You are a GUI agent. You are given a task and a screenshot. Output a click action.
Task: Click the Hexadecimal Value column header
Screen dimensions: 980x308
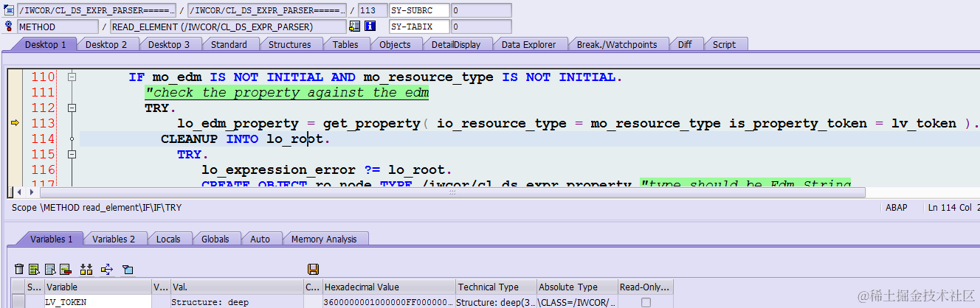point(389,287)
